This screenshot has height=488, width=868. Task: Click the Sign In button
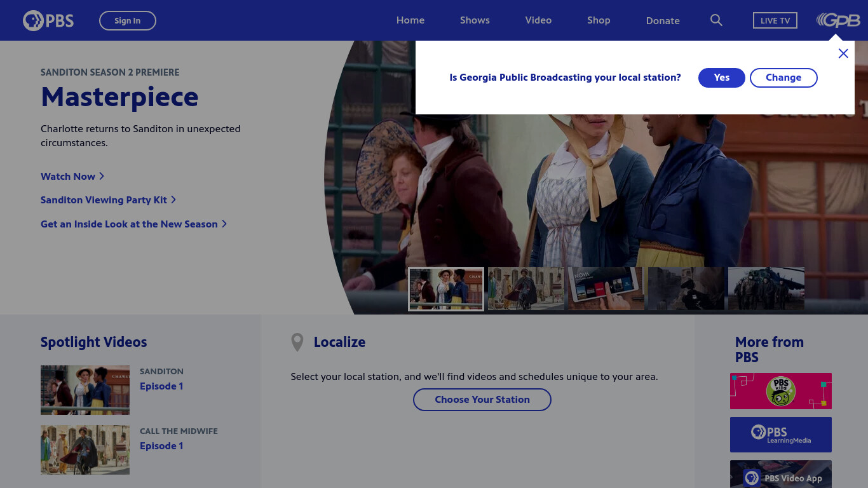[128, 20]
